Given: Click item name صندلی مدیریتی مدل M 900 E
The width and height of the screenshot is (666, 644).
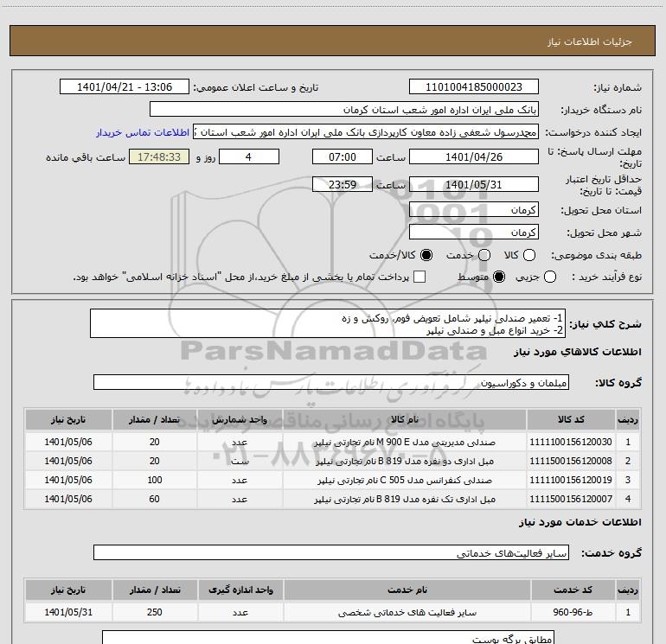Looking at the screenshot, I should coord(405,443).
